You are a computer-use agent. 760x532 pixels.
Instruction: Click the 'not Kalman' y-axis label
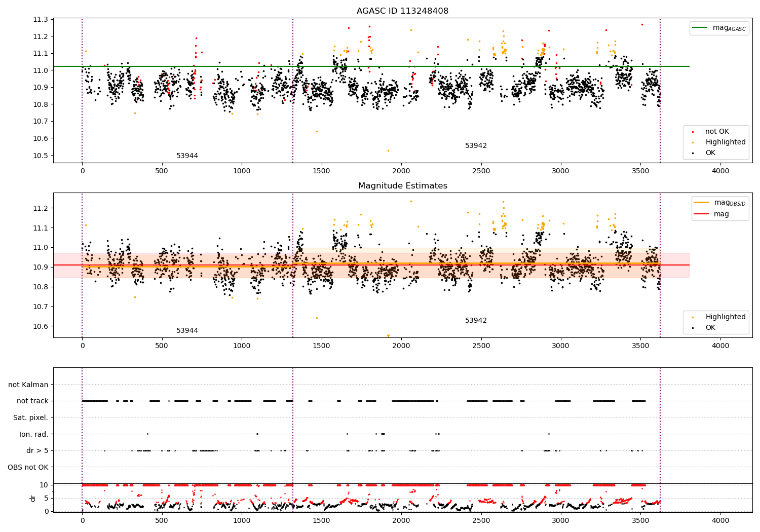(x=28, y=385)
